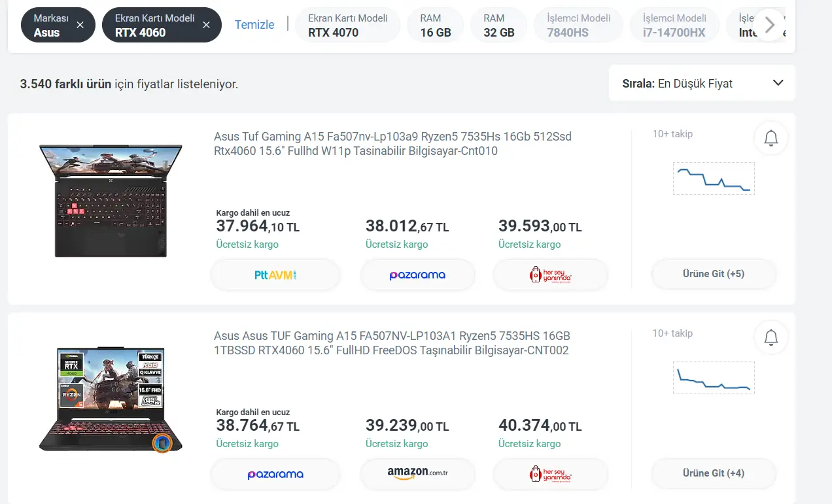Screen dimensions: 832x504
Task: Clear all filters with Temizle
Action: [x=254, y=25]
